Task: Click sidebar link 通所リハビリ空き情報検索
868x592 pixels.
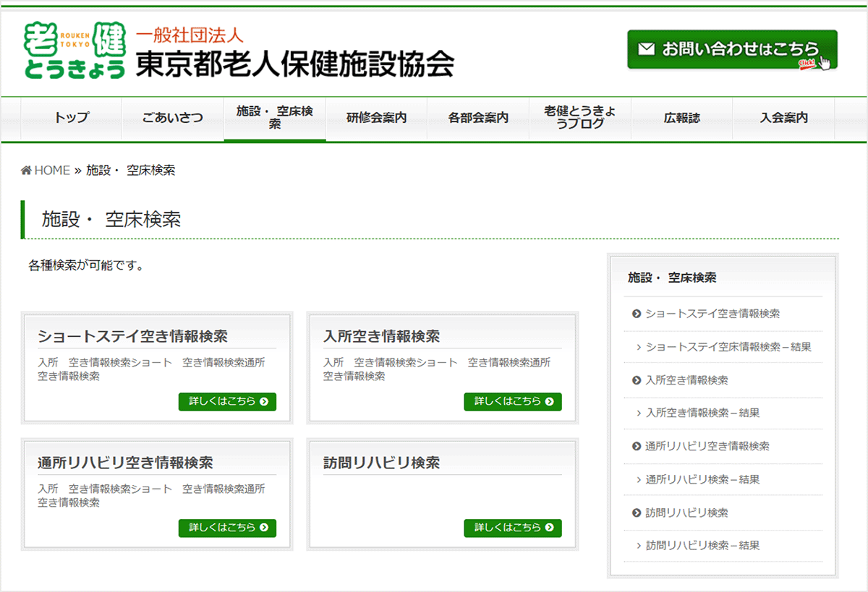Action: 707,447
